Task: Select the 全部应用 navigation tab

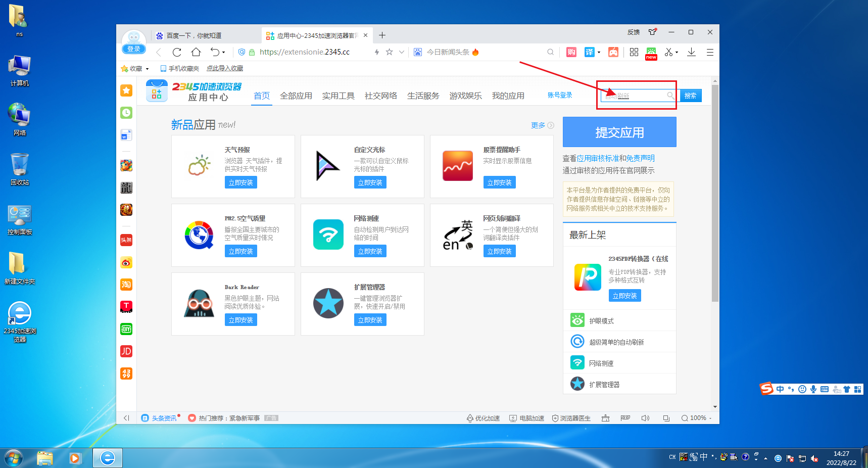Action: [296, 96]
